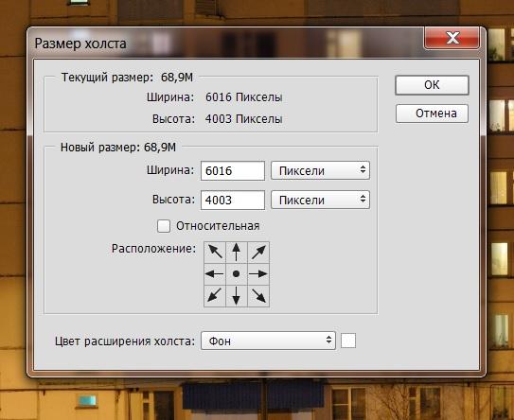Click the current width 6016 Пикселы text
This screenshot has height=420, width=514.
pos(244,97)
